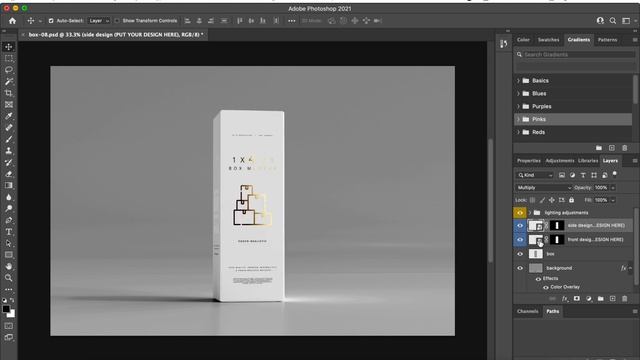Add a layer mask

576,299
